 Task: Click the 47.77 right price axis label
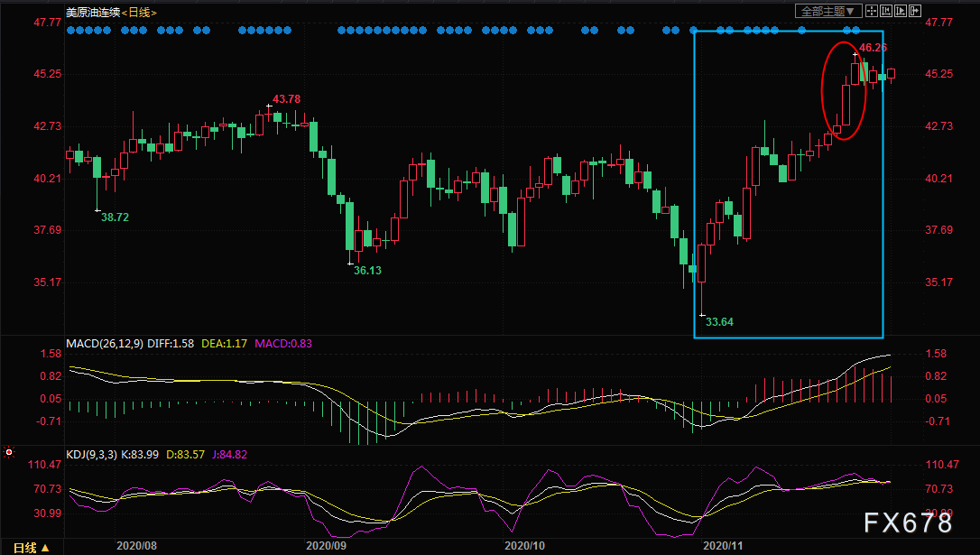(938, 23)
